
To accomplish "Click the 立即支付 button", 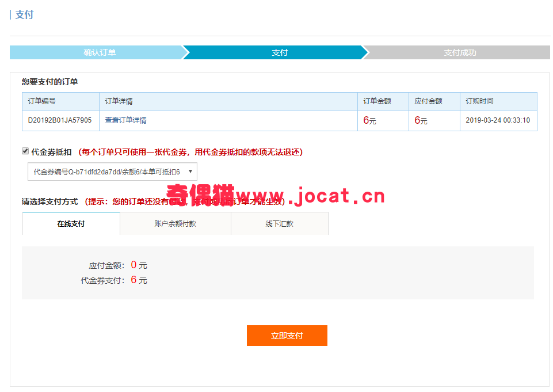I will tap(287, 336).
